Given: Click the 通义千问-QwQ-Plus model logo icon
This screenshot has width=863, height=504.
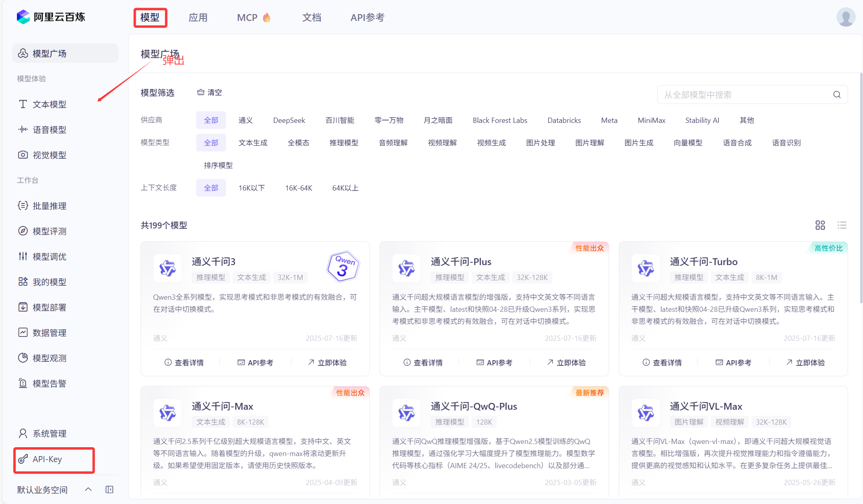Looking at the screenshot, I should [x=407, y=413].
